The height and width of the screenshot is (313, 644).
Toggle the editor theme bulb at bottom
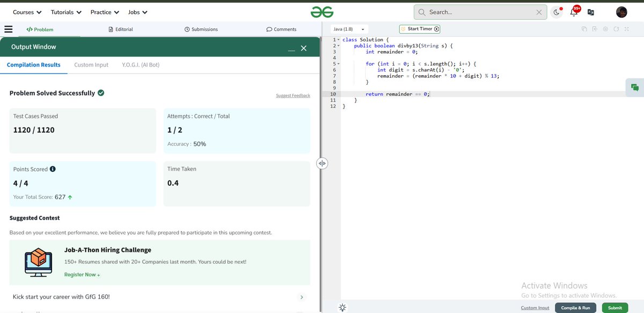pos(342,307)
